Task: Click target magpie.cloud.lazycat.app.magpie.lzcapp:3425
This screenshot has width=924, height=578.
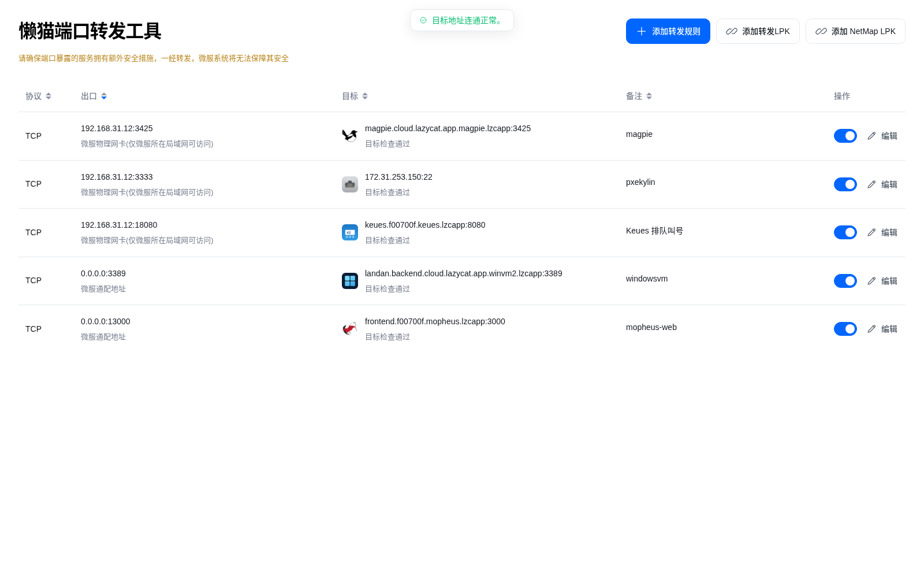Action: (448, 128)
